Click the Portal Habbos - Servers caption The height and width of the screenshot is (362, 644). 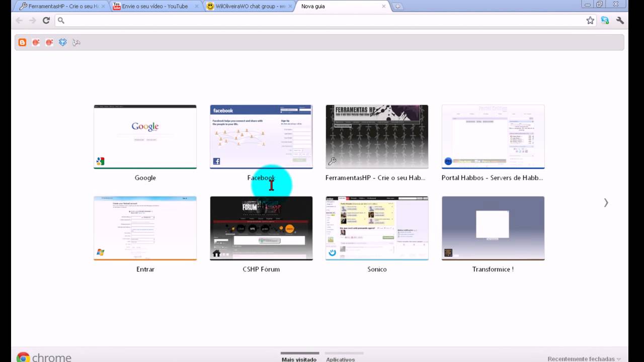[492, 178]
